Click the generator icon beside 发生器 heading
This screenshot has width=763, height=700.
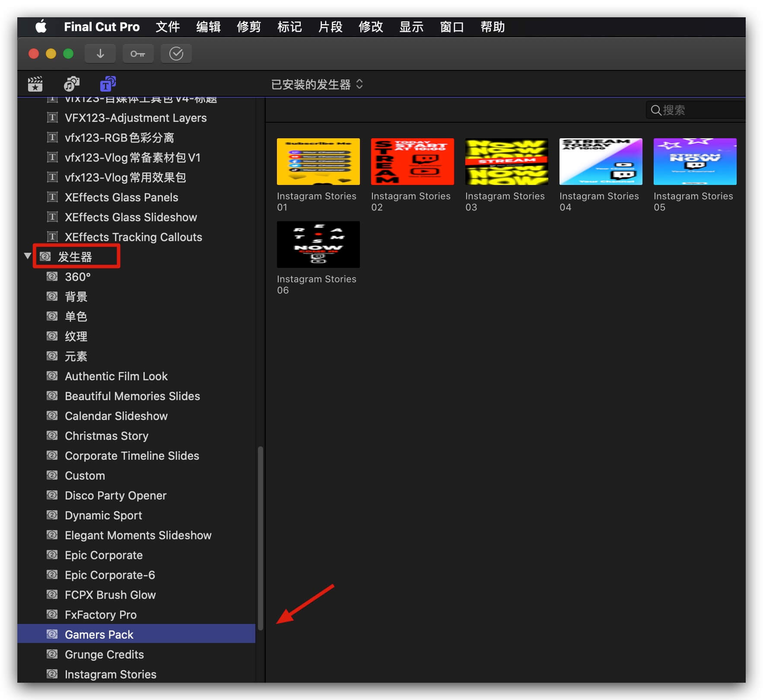45,257
